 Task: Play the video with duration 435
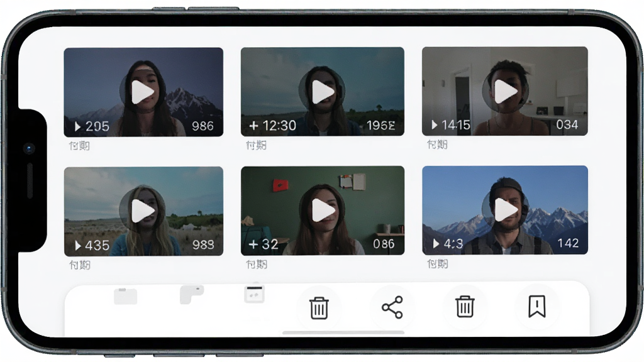(143, 211)
